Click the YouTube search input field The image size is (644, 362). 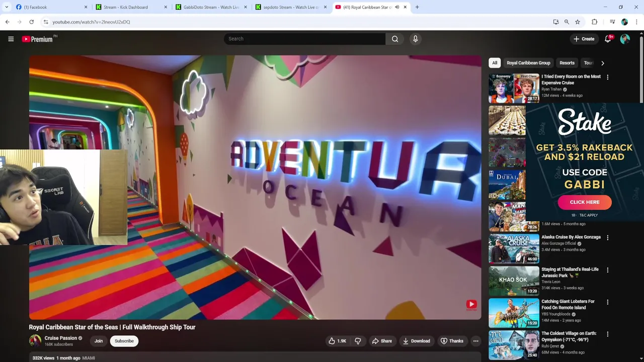coord(305,39)
